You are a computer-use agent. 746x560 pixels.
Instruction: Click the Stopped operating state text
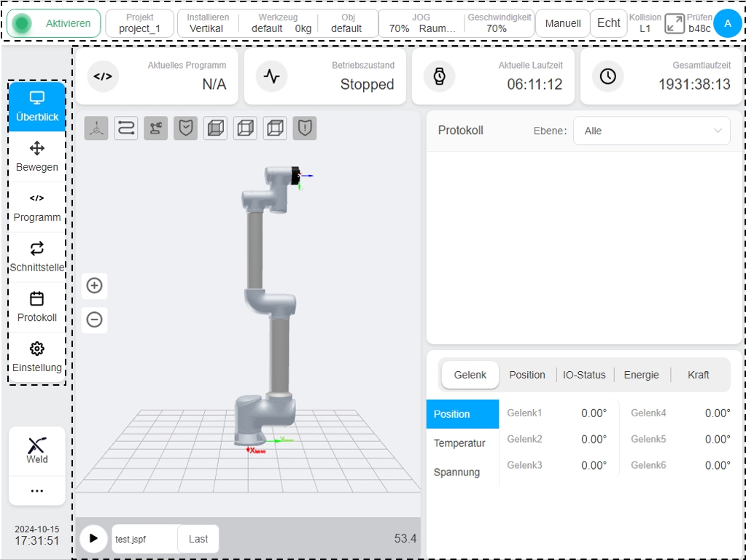[x=367, y=84]
